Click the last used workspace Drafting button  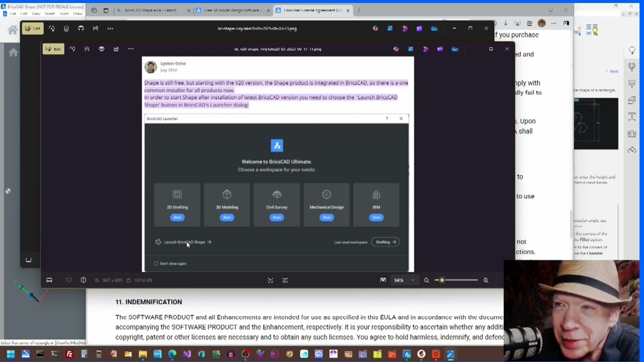(385, 242)
